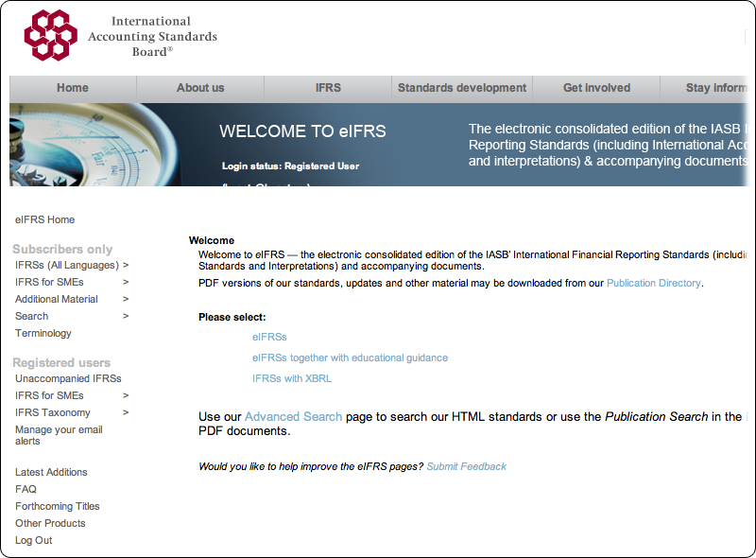
Task: Expand arrow next to Additional Material
Action: [126, 299]
